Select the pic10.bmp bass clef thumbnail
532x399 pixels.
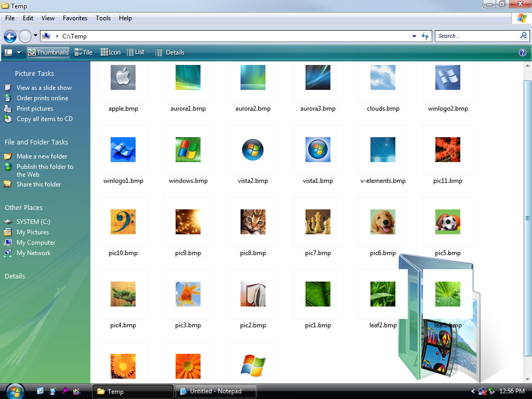[x=123, y=222]
